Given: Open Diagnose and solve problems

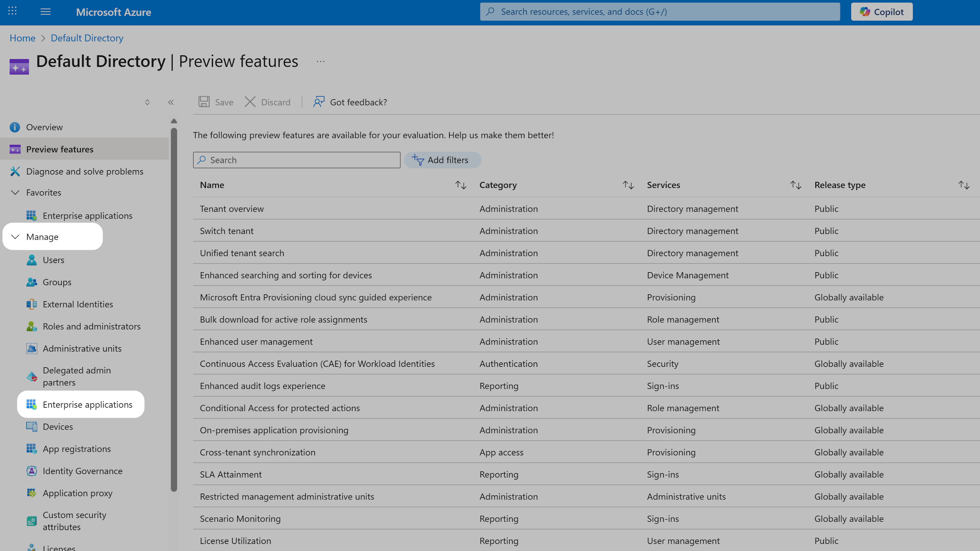Looking at the screenshot, I should coord(84,171).
